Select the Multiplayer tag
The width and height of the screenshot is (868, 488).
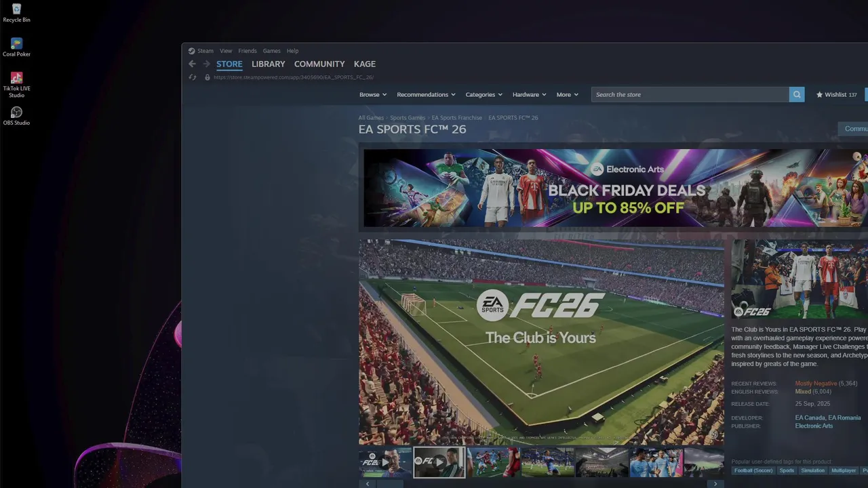pyautogui.click(x=844, y=470)
